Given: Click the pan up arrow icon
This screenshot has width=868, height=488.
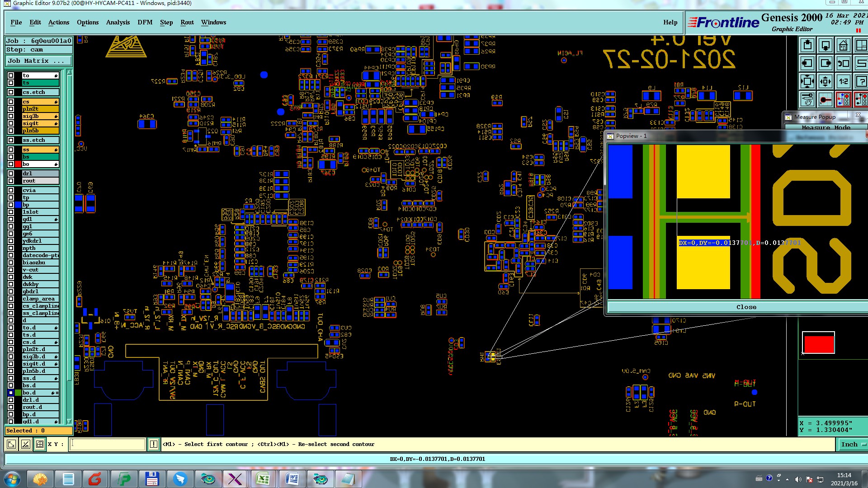Looking at the screenshot, I should 807,46.
